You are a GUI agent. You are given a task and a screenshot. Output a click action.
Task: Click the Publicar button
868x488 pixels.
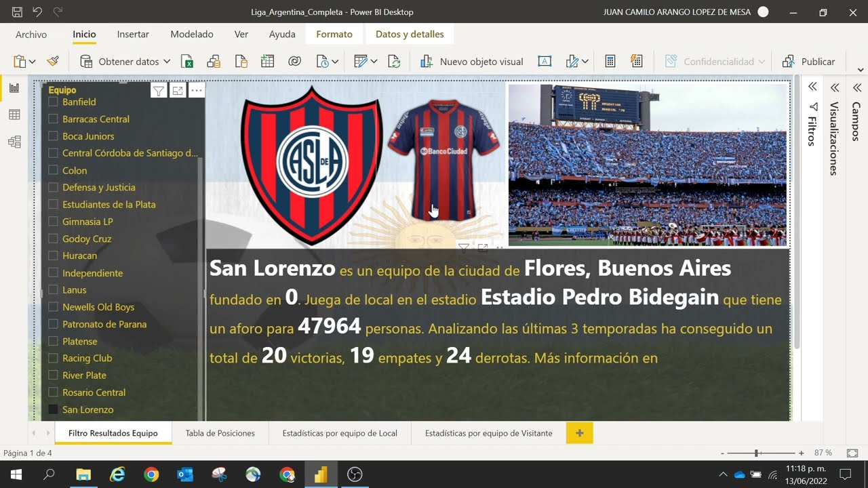809,61
